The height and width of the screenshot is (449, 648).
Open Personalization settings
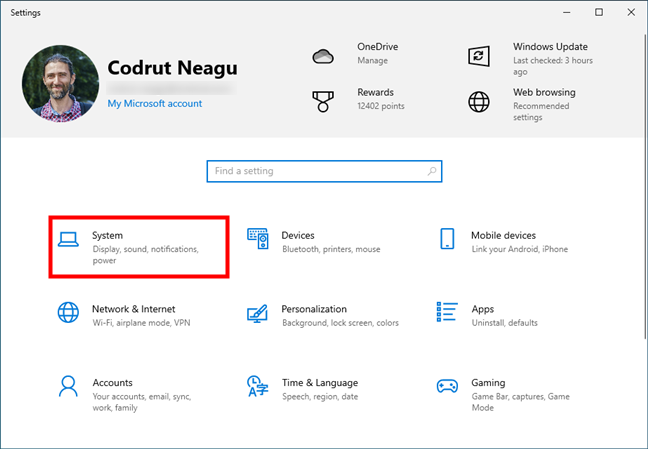tap(323, 315)
